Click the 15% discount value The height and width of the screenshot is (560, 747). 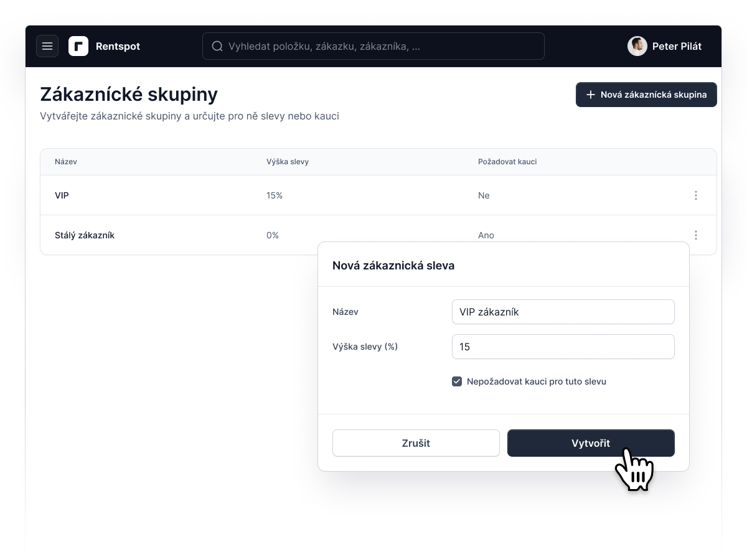pyautogui.click(x=275, y=195)
